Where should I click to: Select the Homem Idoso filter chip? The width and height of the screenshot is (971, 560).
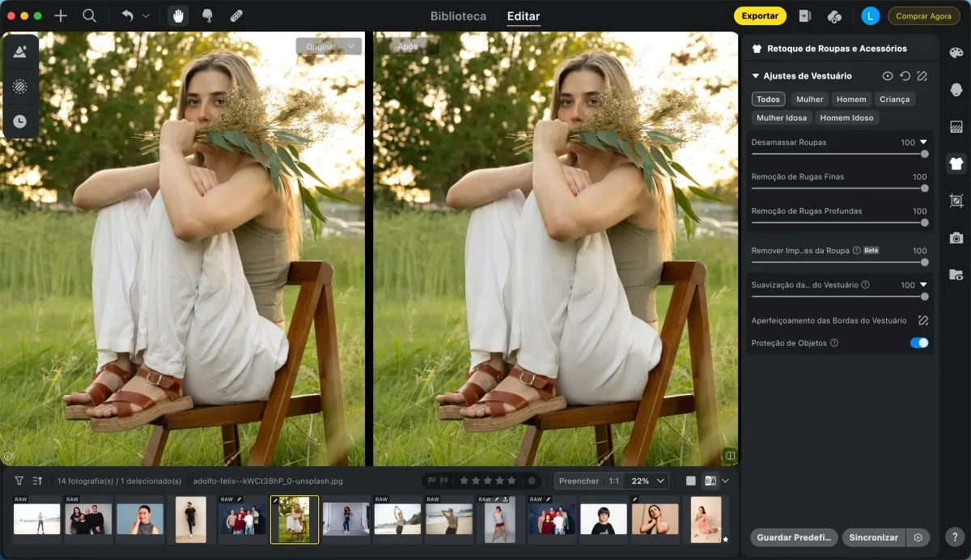pyautogui.click(x=846, y=118)
